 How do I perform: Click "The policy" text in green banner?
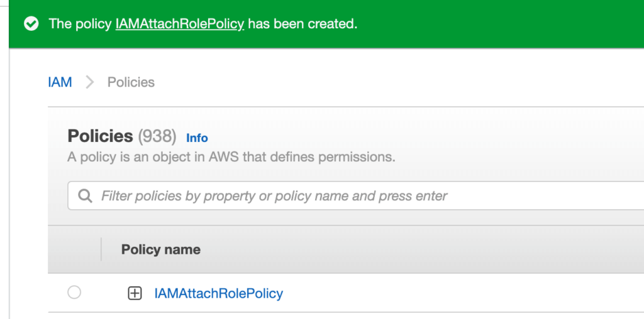[80, 24]
